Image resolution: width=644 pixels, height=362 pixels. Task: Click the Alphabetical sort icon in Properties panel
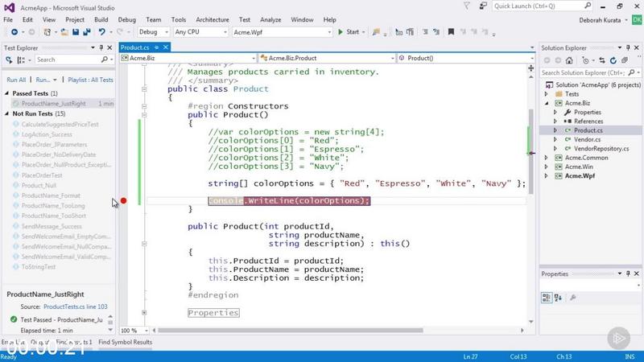[x=558, y=298]
